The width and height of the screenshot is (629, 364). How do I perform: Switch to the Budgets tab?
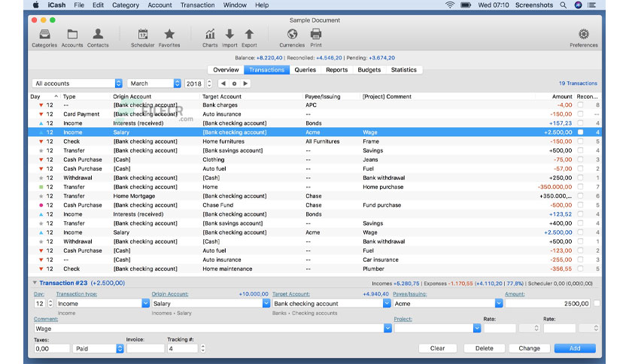pos(369,70)
